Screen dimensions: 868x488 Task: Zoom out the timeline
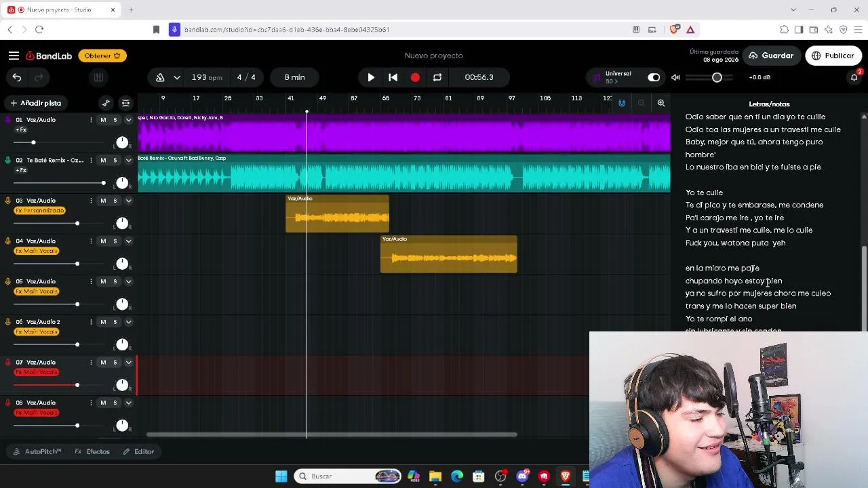[x=642, y=103]
